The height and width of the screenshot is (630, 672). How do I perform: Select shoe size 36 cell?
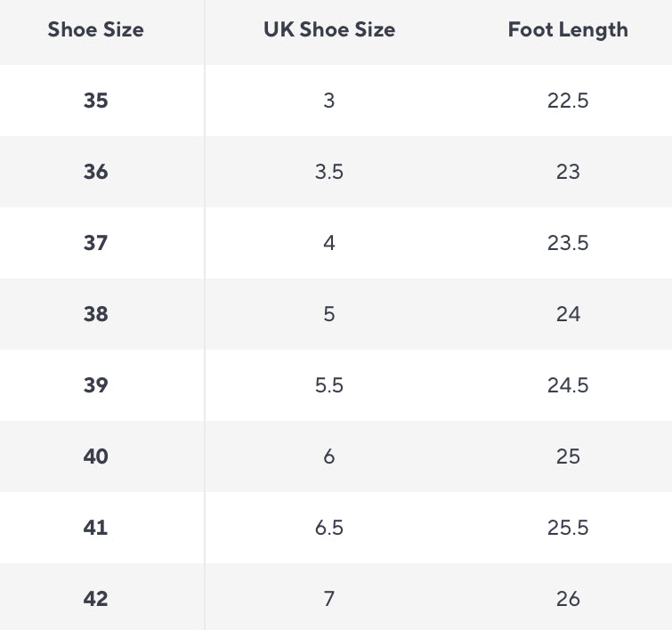pos(95,172)
